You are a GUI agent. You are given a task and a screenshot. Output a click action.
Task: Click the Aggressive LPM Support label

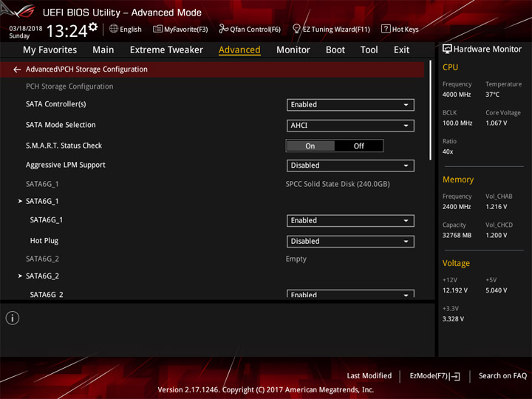(x=66, y=166)
